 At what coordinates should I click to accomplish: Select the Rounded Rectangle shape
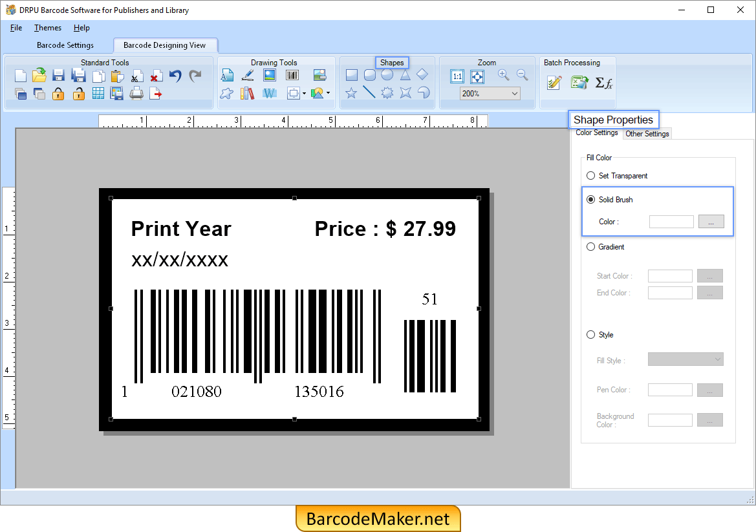[x=370, y=75]
